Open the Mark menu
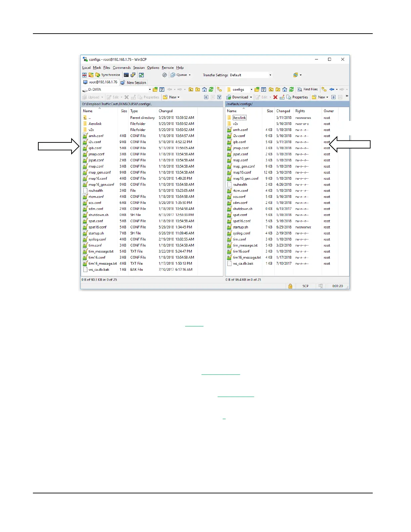The height and width of the screenshot is (532, 411). 97,68
